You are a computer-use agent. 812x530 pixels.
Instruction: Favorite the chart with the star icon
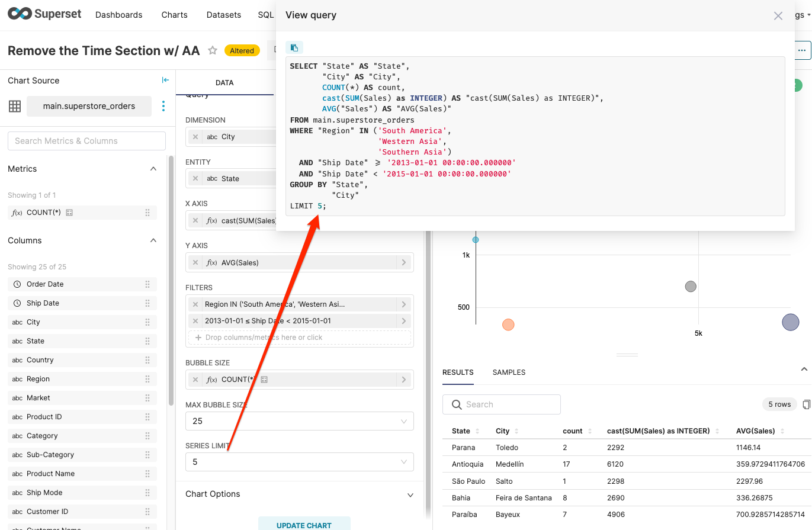(213, 51)
